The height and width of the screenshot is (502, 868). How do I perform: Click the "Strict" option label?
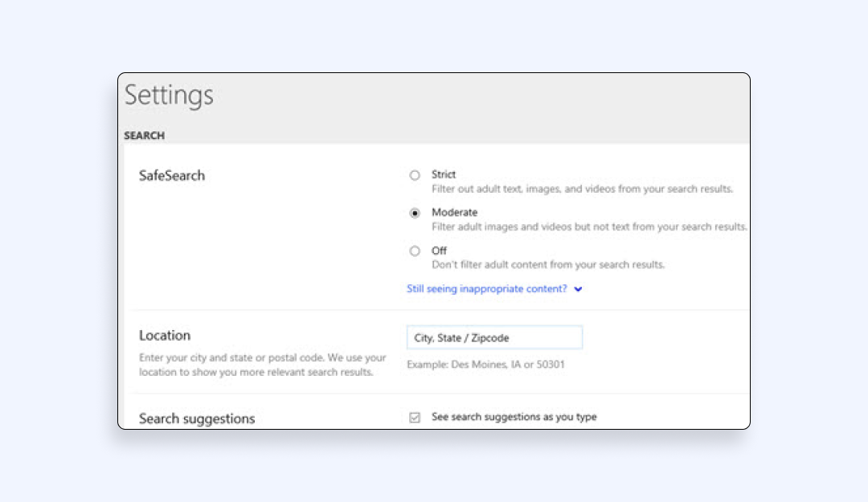coord(444,174)
